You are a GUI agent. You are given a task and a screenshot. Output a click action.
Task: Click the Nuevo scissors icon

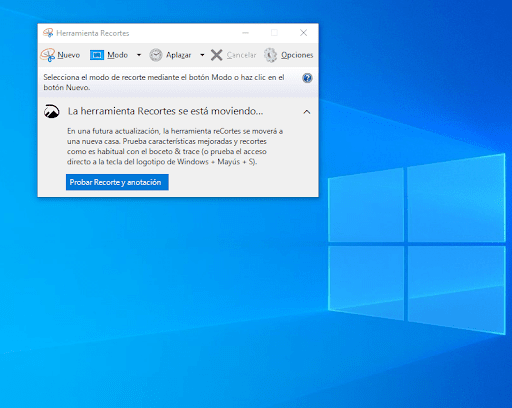click(48, 55)
